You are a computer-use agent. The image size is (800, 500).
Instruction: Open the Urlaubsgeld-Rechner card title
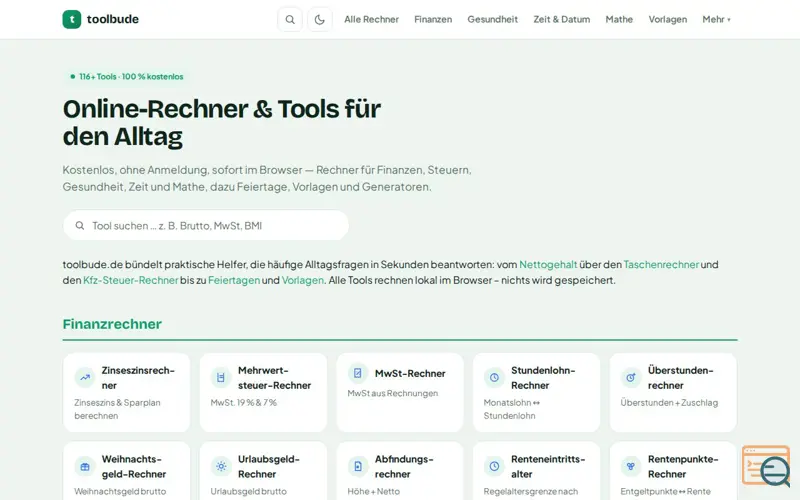point(268,466)
